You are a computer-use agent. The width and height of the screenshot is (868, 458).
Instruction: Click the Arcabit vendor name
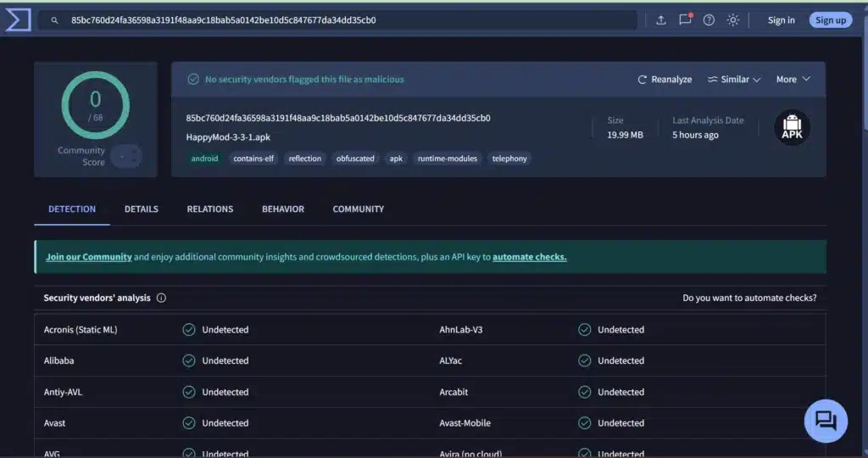(x=453, y=392)
